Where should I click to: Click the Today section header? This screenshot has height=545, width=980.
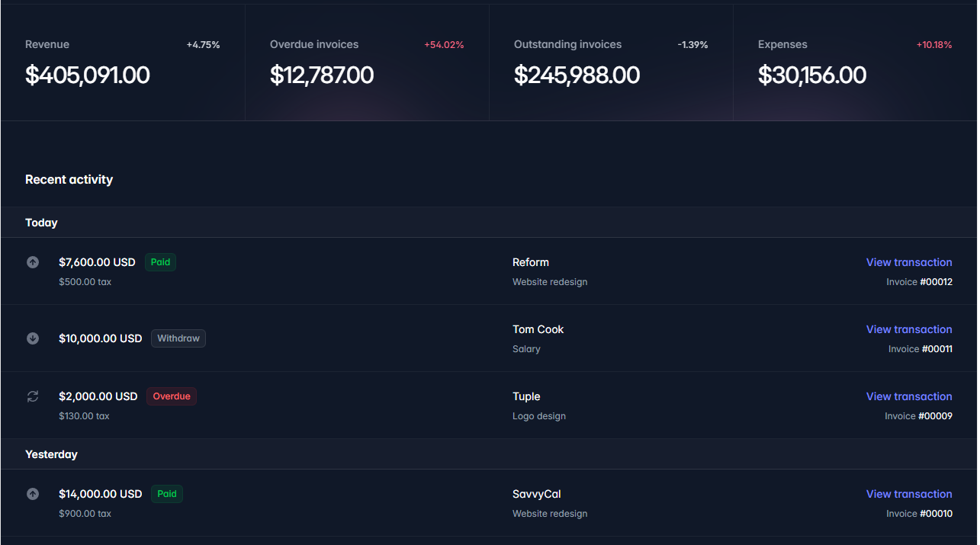tap(41, 222)
